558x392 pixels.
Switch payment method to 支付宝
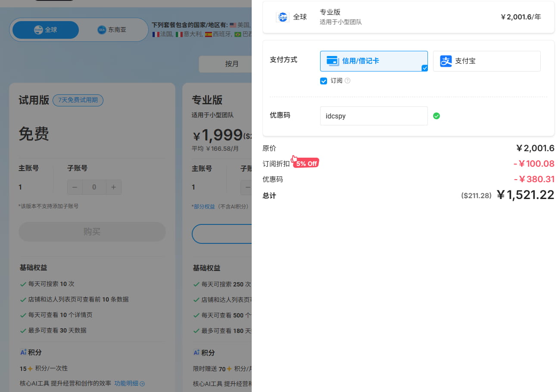[486, 61]
